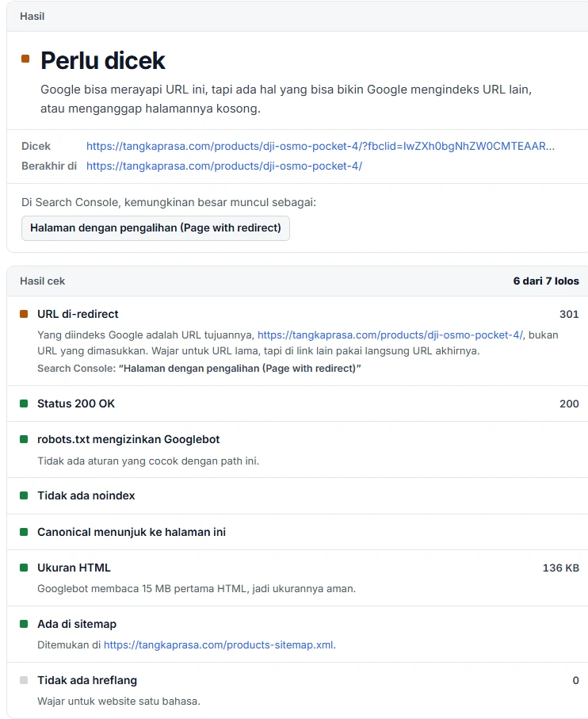Click the 'Status 200 OK' row title
The height and width of the screenshot is (719, 588).
point(76,403)
